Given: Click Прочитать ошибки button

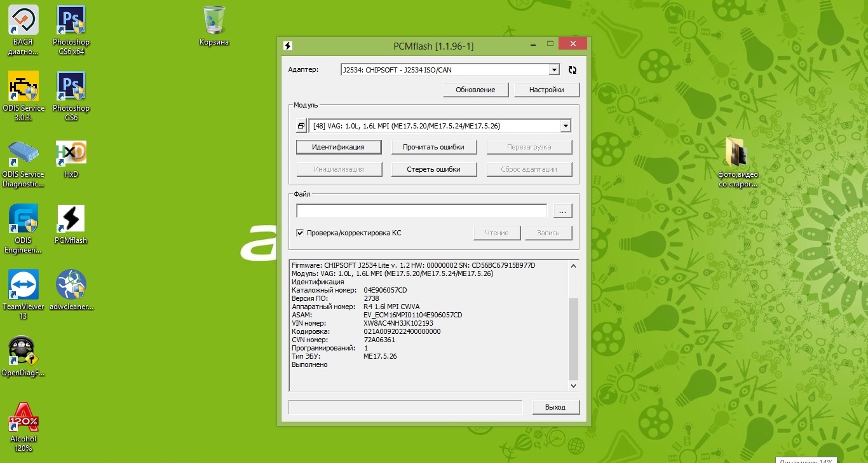Looking at the screenshot, I should pos(433,147).
